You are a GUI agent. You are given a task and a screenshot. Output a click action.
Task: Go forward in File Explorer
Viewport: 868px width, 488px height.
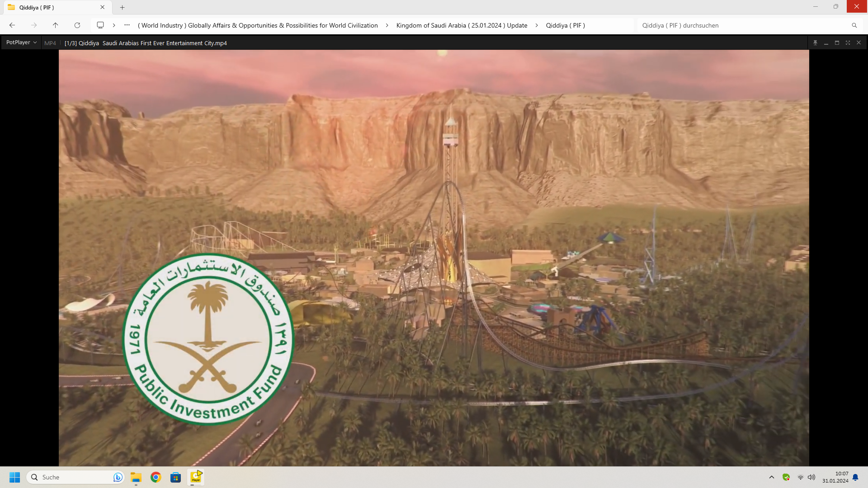[x=34, y=25]
